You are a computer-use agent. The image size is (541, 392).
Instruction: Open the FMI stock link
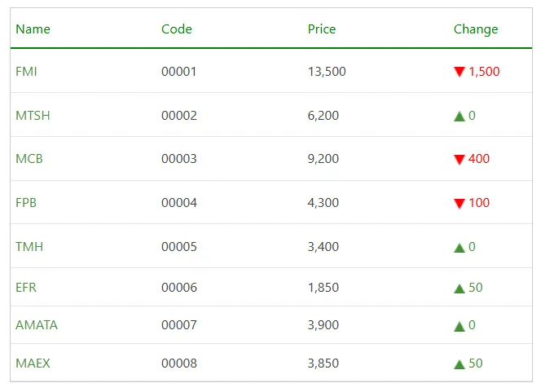26,72
